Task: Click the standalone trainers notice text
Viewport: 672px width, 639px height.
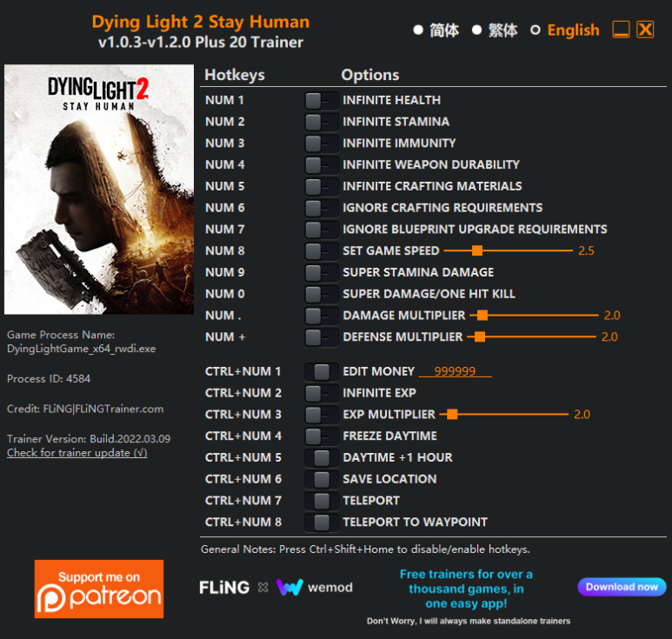Action: click(469, 621)
